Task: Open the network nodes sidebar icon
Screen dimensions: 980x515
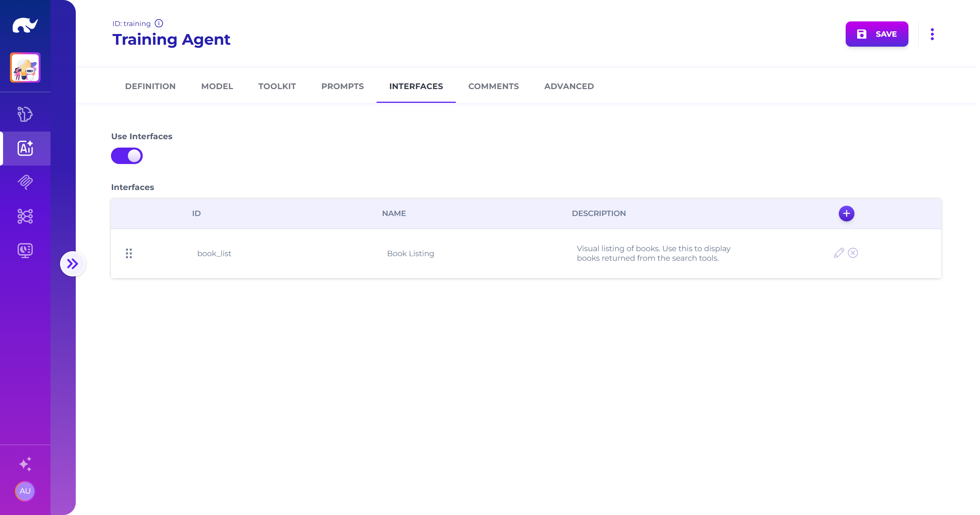Action: pyautogui.click(x=25, y=216)
